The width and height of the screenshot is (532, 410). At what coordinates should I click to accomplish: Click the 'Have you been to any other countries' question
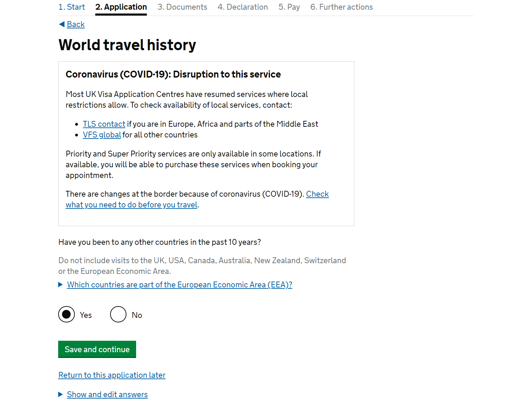coord(160,242)
